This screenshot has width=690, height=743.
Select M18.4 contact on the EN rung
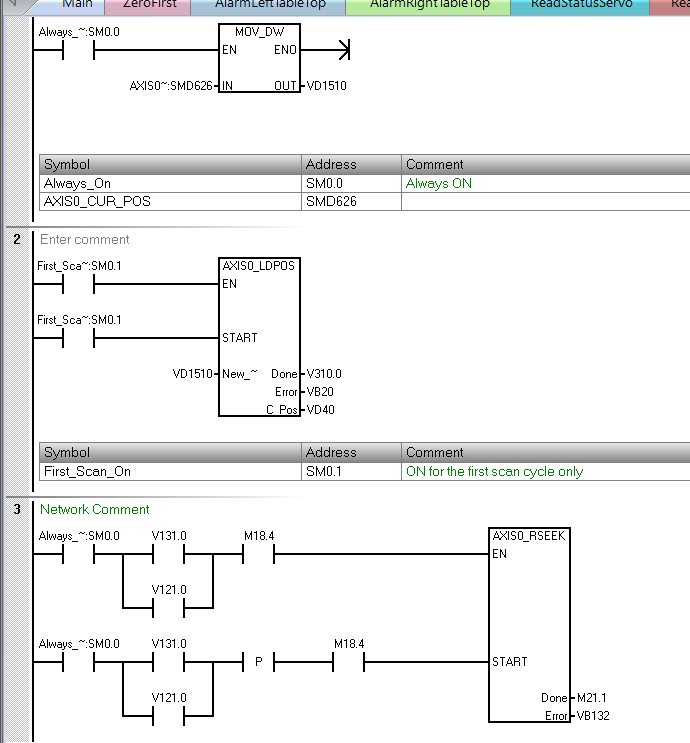click(x=259, y=554)
